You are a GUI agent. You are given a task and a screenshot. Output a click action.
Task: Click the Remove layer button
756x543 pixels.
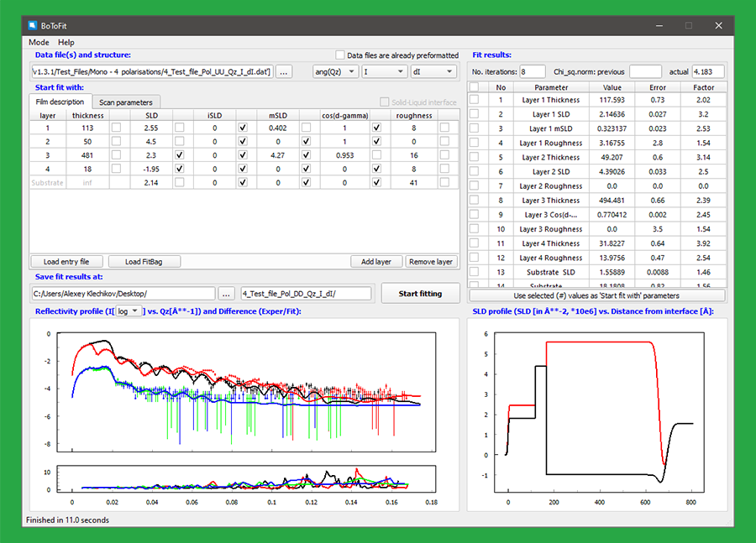click(x=432, y=261)
